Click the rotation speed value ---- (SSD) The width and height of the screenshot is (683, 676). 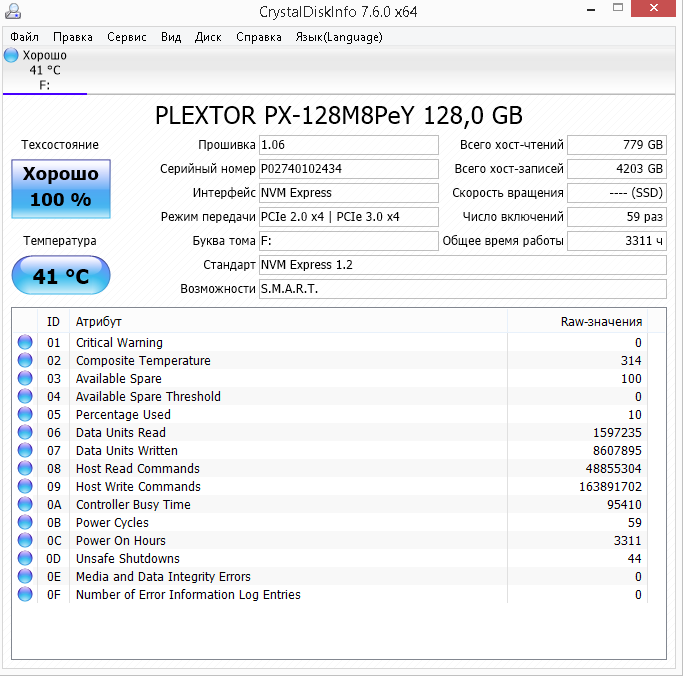pyautogui.click(x=617, y=193)
